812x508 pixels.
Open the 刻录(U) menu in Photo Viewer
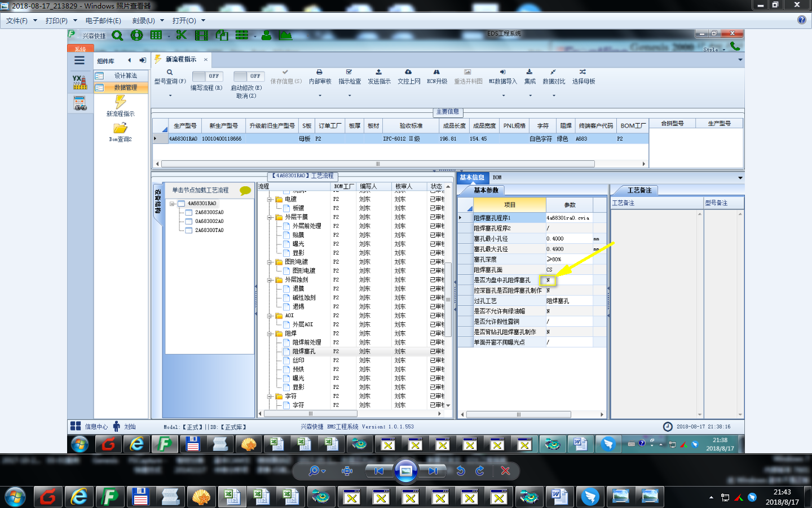coord(148,20)
